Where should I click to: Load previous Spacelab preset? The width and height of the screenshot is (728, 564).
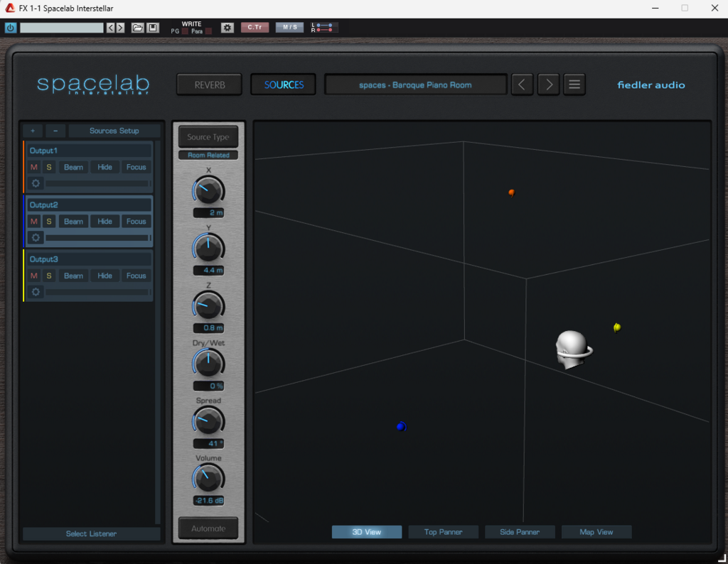(522, 85)
